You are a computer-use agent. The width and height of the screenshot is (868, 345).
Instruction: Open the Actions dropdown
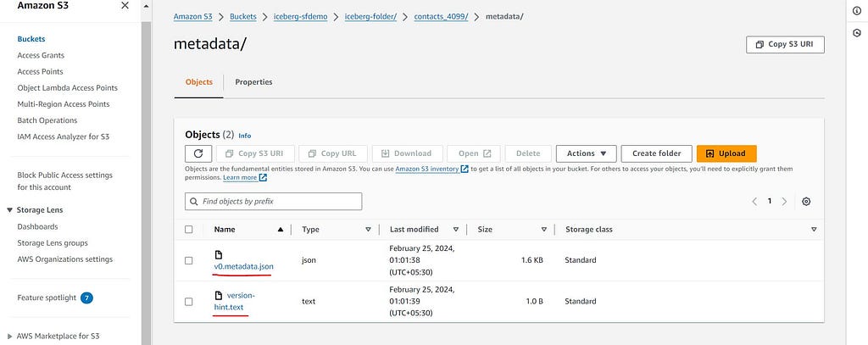[x=586, y=153]
